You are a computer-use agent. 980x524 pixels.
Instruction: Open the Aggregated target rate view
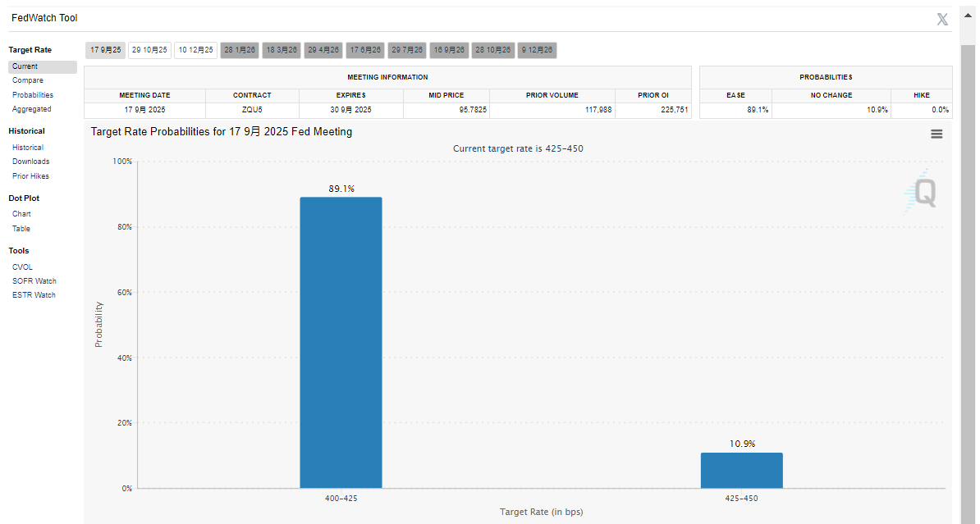(31, 109)
